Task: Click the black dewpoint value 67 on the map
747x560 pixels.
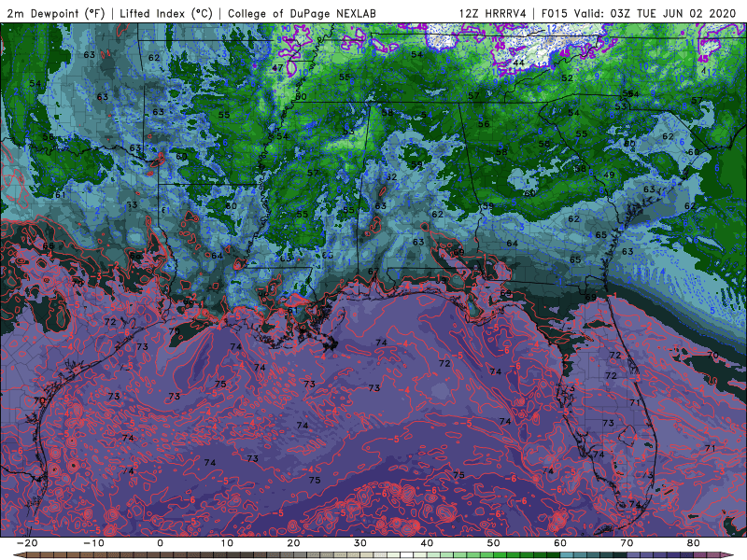Action: pyautogui.click(x=373, y=272)
